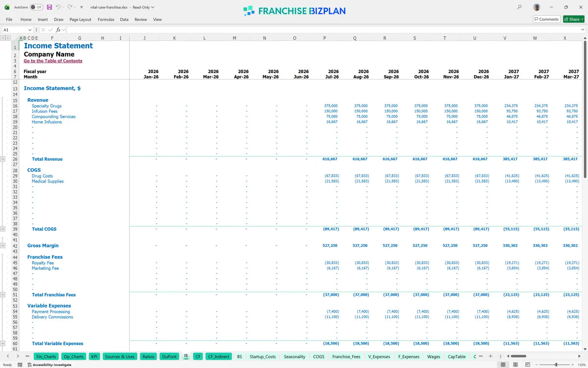Open the Name Box dropdown arrow
The width and height of the screenshot is (588, 368).
click(x=30, y=30)
